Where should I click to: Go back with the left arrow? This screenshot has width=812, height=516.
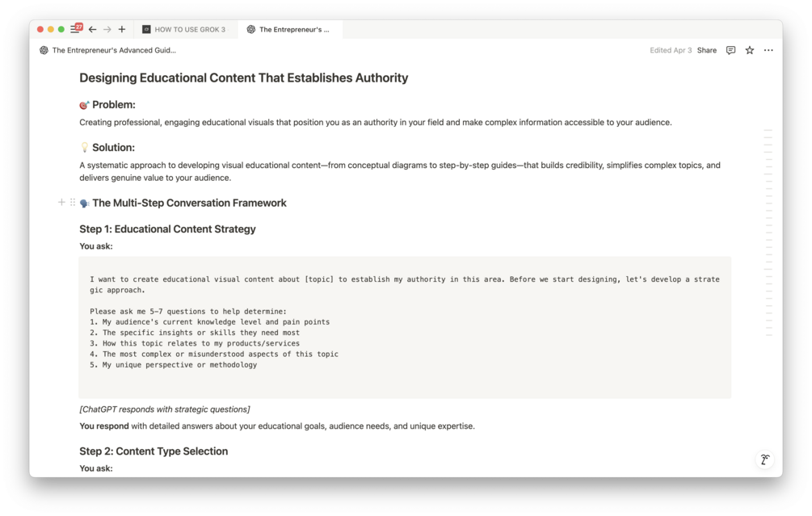92,30
